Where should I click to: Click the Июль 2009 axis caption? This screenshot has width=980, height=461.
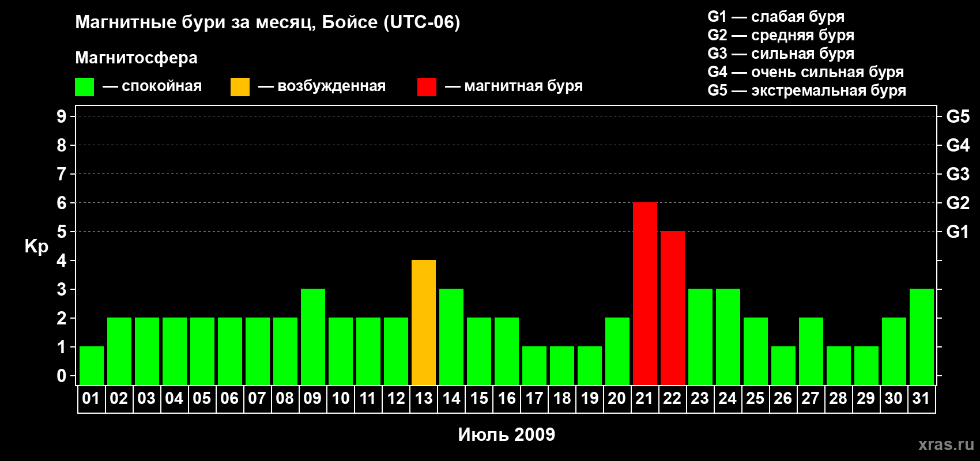point(507,434)
